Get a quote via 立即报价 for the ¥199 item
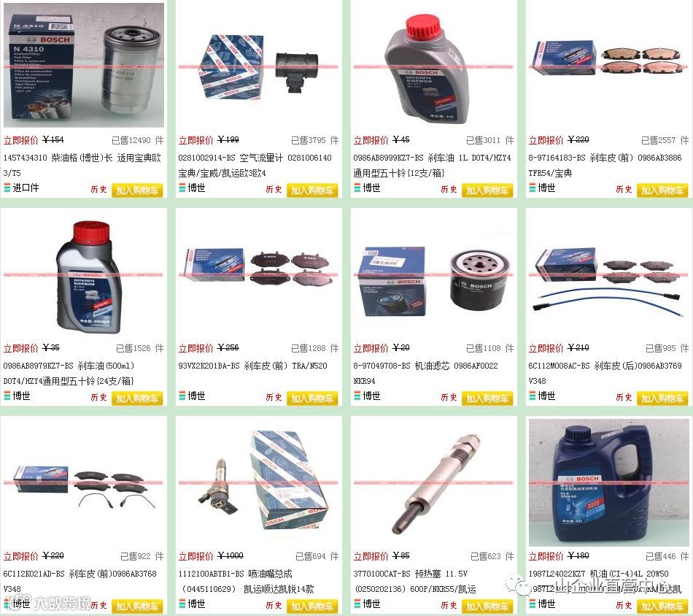Image resolution: width=693 pixels, height=616 pixels. click(x=195, y=140)
